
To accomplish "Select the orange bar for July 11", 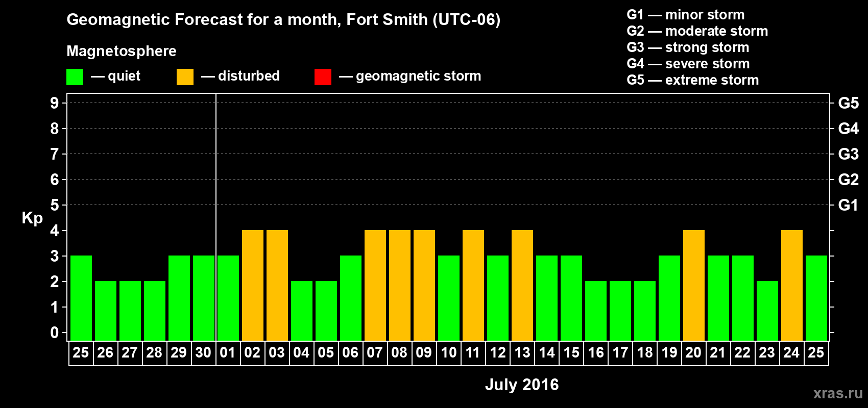I will (473, 285).
